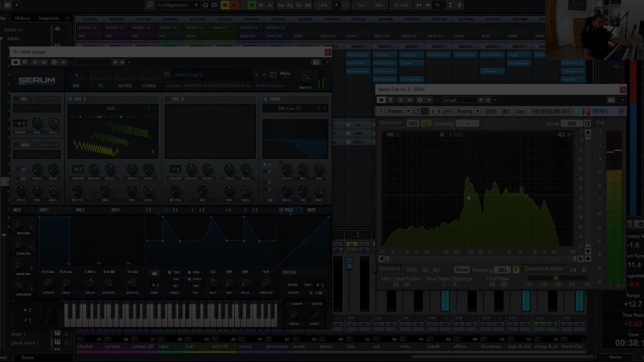Click the SPAN SOLO button
The width and height of the screenshot is (644, 362).
point(506,111)
